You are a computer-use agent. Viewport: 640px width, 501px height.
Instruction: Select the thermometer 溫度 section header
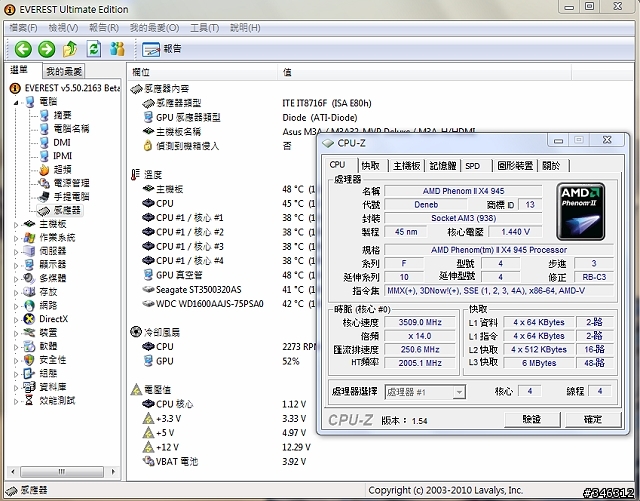tap(147, 175)
